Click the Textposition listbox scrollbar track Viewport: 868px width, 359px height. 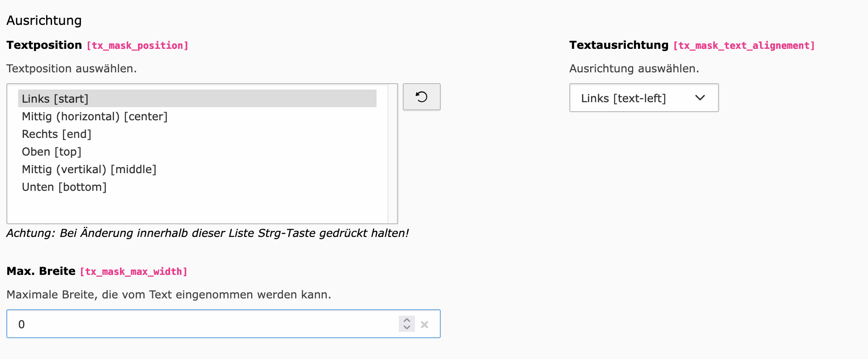coord(392,154)
